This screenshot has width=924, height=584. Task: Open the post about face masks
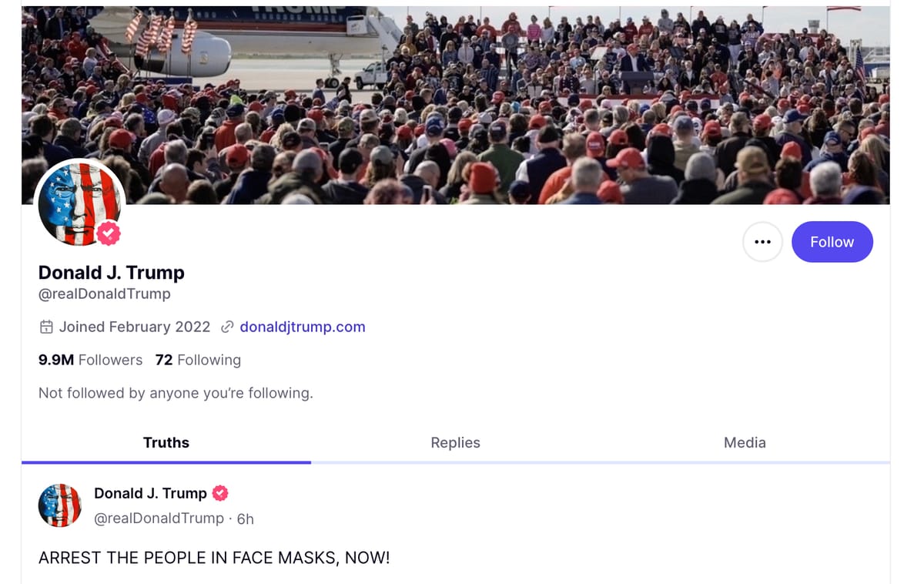coord(214,557)
